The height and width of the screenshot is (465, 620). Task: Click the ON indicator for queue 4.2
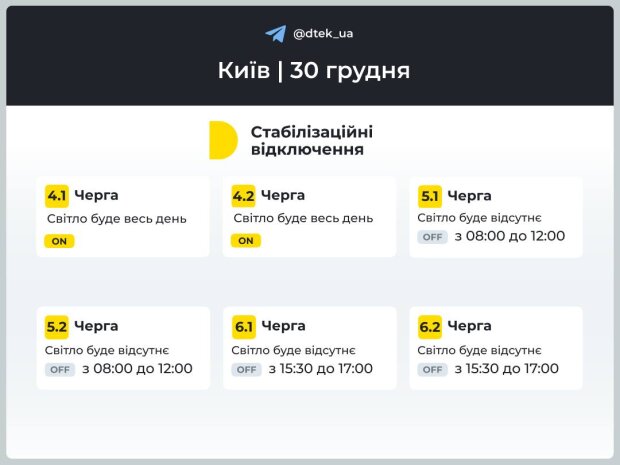pyautogui.click(x=245, y=241)
